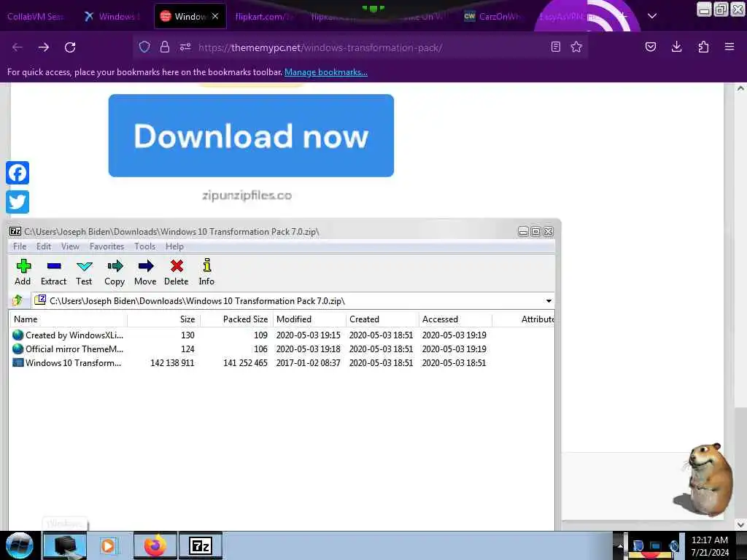Open the Help menu in 7-Zip
The image size is (747, 560).
(174, 246)
